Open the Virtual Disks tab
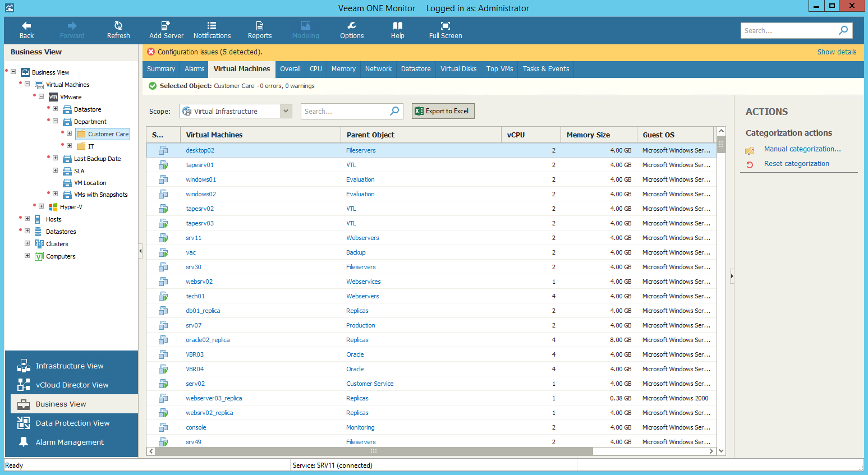This screenshot has width=868, height=475. click(x=458, y=69)
